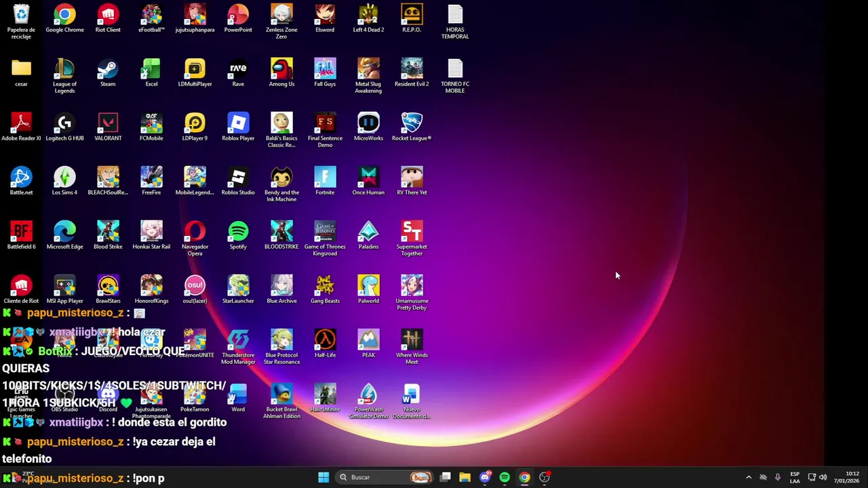Expand the hidden system tray icons
Image resolution: width=868 pixels, height=488 pixels.
(749, 477)
